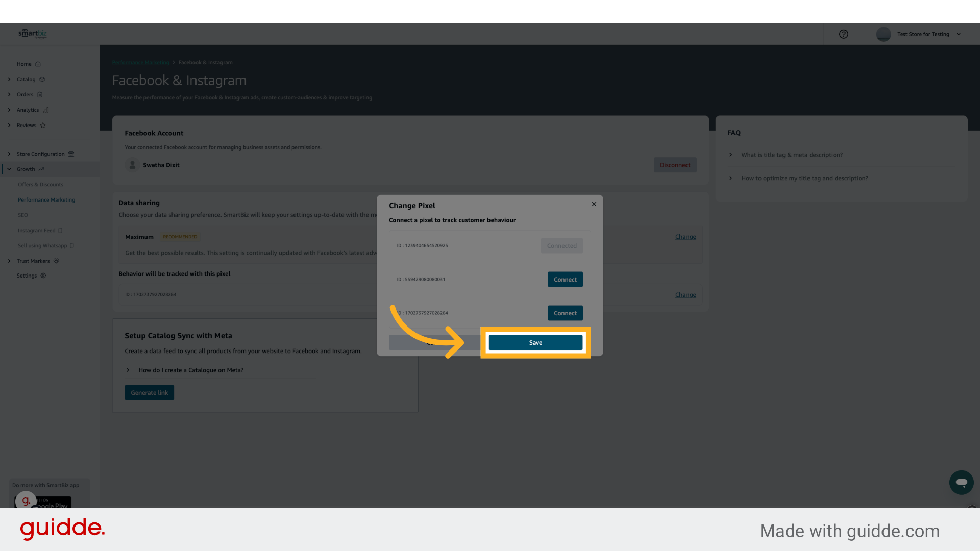Click Change link for data sharing
Image resolution: width=980 pixels, height=551 pixels.
tap(685, 237)
